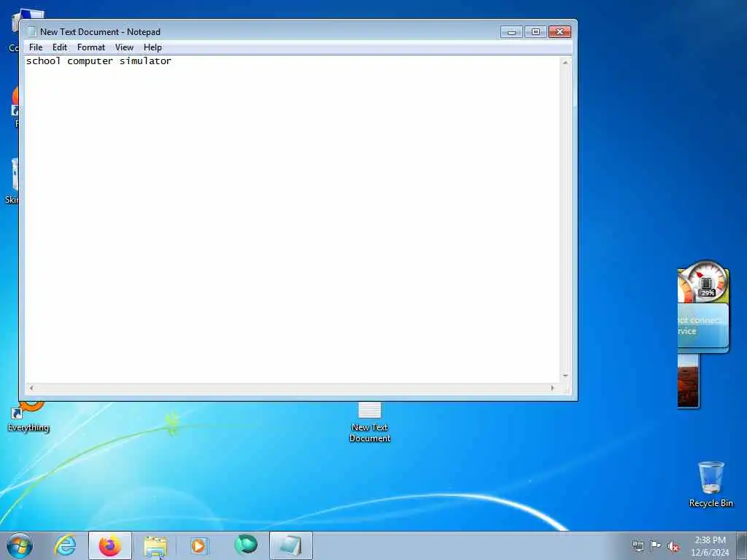Click the horizontal scrollbar right arrow
The image size is (747, 560).
click(553, 388)
